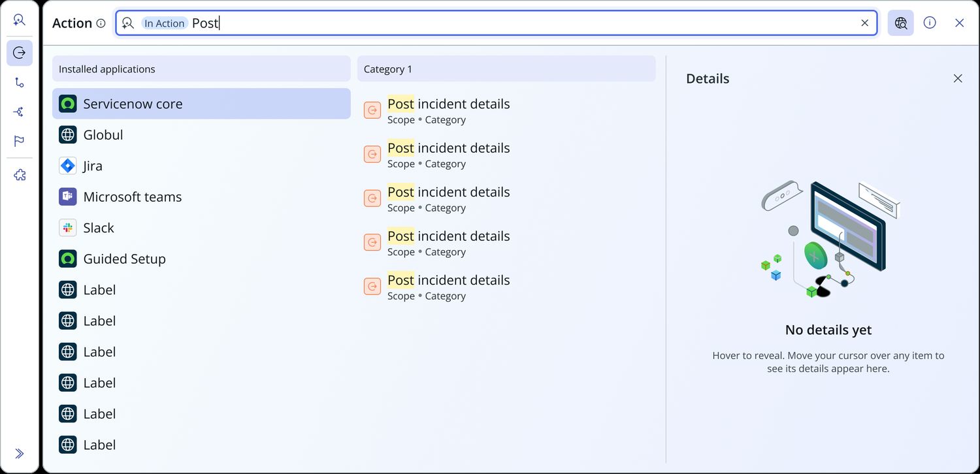The width and height of the screenshot is (980, 474).
Task: Click the 'No details yet' heading
Action: tap(828, 330)
